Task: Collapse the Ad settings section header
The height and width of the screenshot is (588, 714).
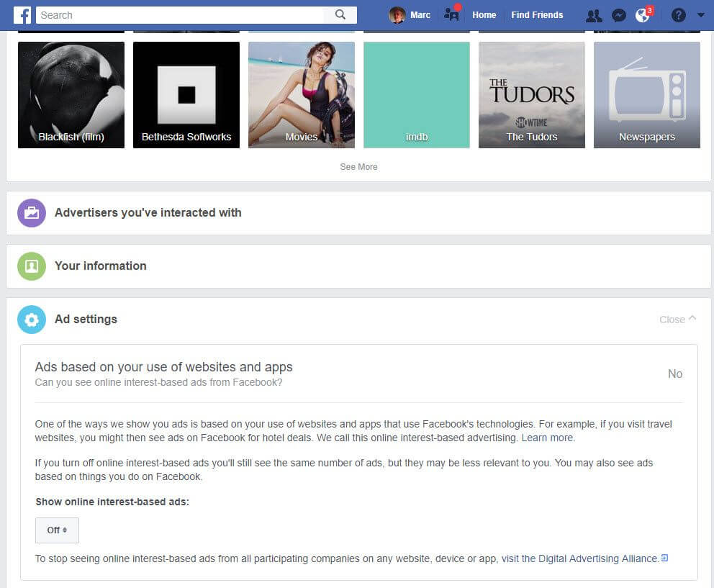Action: (x=358, y=320)
